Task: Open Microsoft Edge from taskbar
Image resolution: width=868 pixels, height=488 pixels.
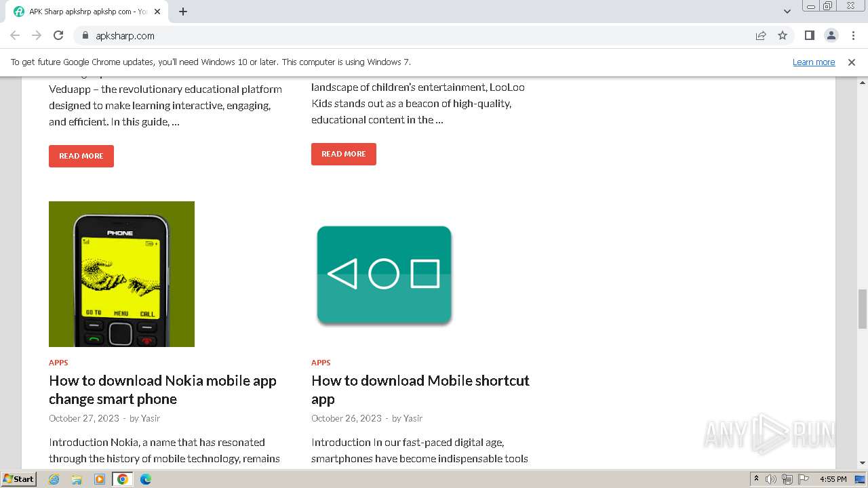Action: (x=146, y=479)
